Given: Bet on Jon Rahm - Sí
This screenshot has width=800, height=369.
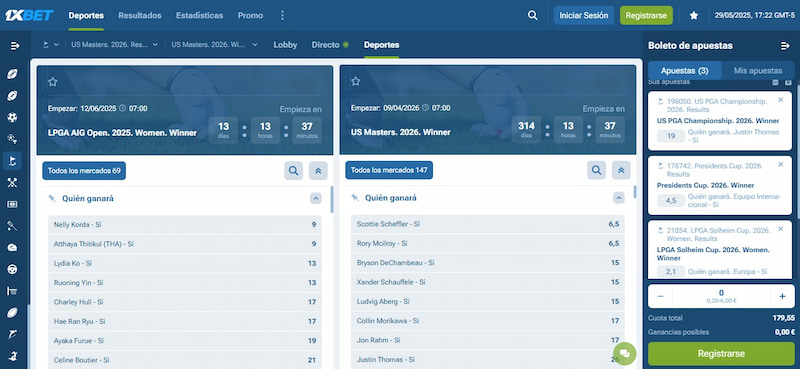Looking at the screenshot, I should (x=488, y=340).
